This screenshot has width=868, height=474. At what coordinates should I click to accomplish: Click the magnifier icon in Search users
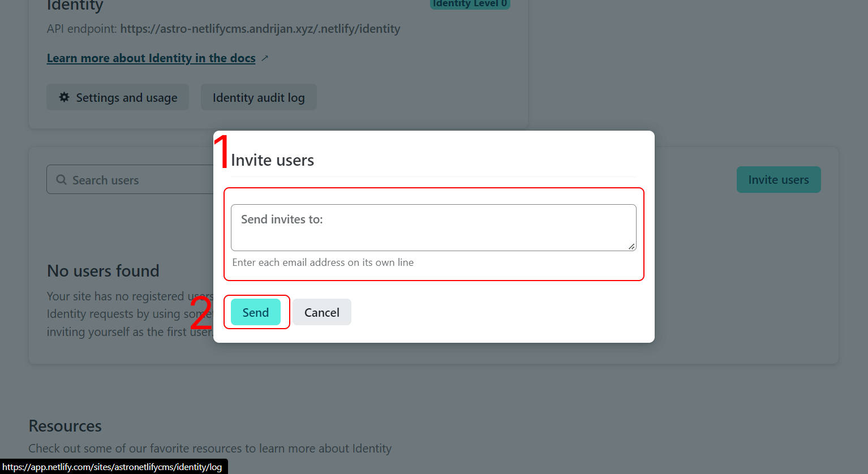(61, 180)
